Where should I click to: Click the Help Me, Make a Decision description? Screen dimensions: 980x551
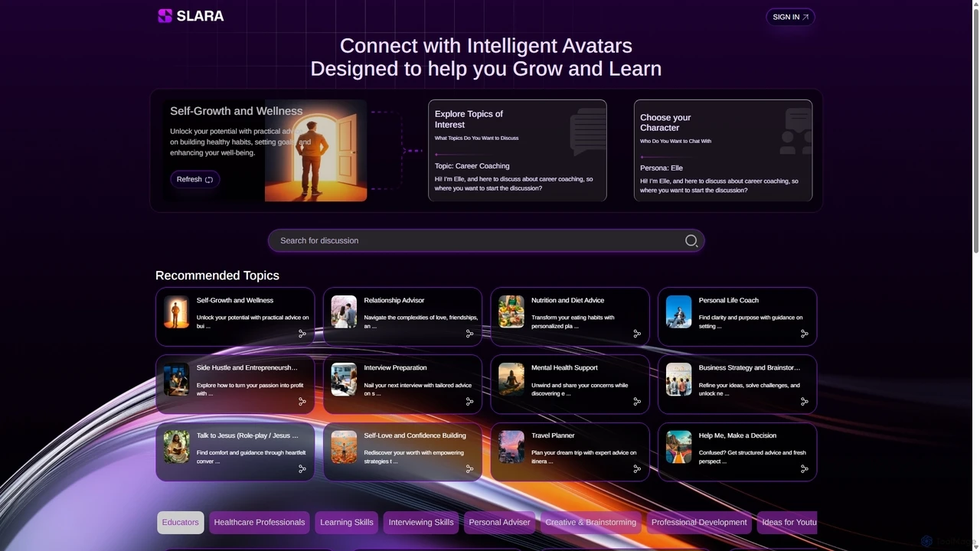[x=753, y=457]
